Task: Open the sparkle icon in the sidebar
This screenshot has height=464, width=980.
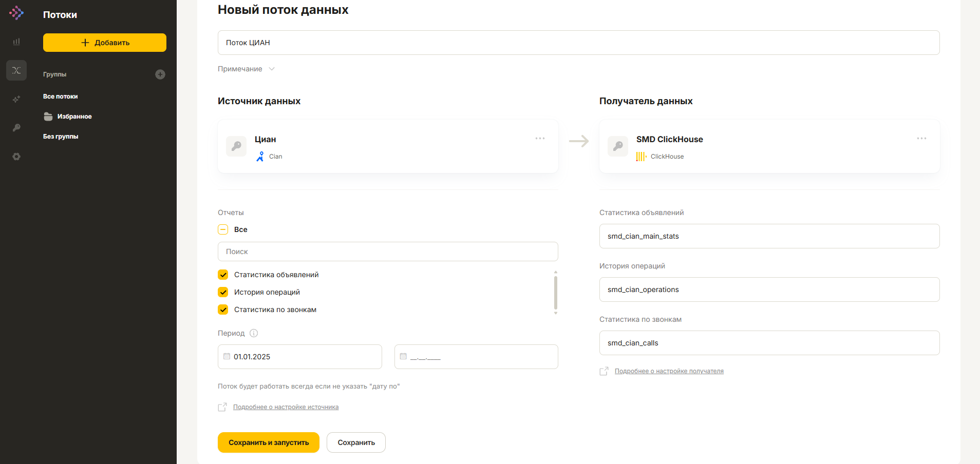Action: pos(16,99)
